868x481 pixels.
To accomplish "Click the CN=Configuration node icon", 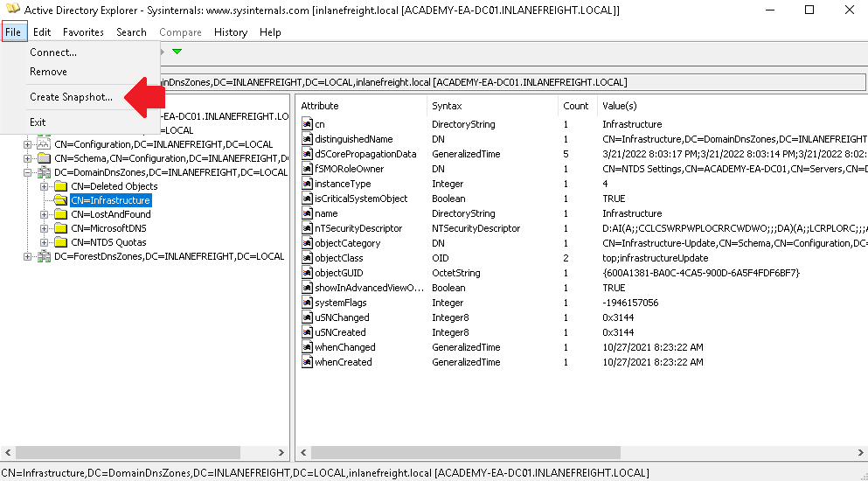I will 44,144.
